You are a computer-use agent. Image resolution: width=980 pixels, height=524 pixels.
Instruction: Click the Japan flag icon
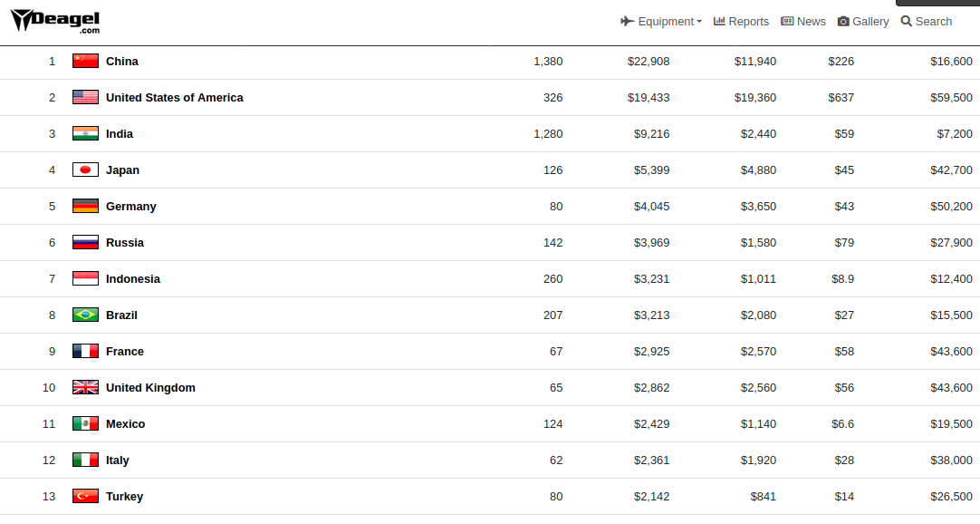tap(85, 170)
